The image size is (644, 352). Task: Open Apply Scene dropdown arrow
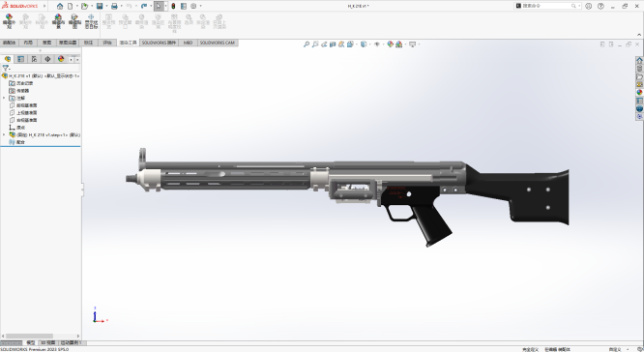(405, 44)
